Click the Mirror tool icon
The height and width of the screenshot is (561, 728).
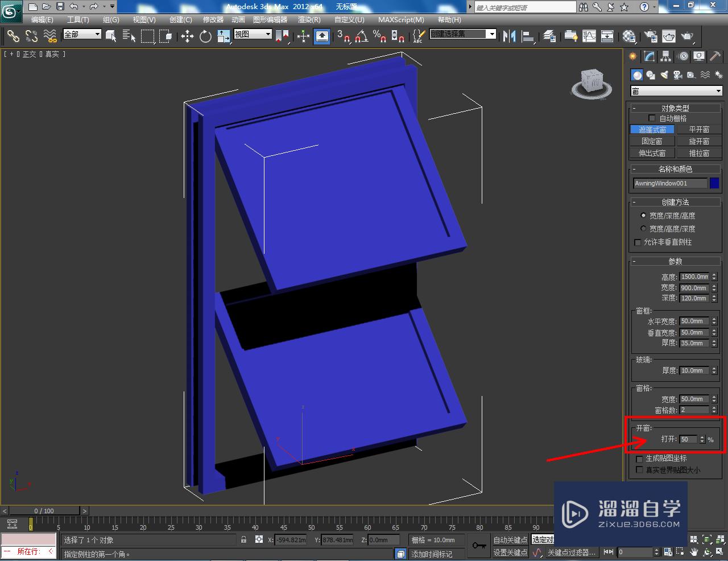[509, 36]
